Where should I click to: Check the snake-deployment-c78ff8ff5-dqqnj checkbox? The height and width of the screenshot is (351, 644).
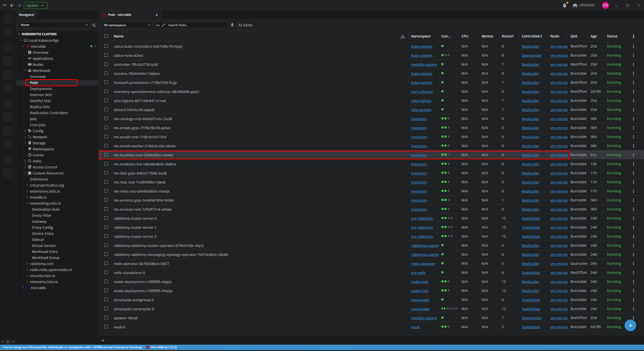coord(106,281)
